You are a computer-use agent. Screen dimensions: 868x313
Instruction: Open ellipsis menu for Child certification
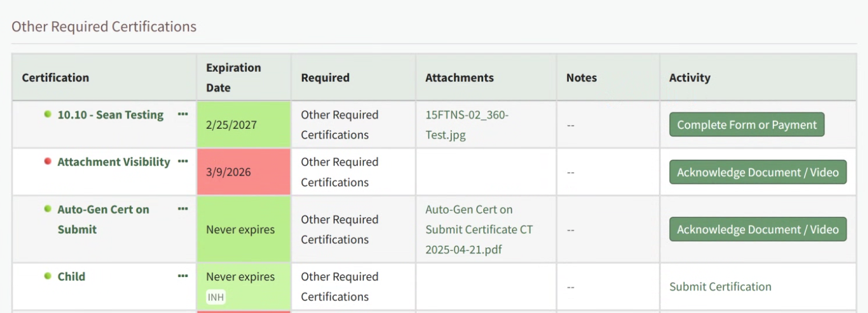coord(182,277)
